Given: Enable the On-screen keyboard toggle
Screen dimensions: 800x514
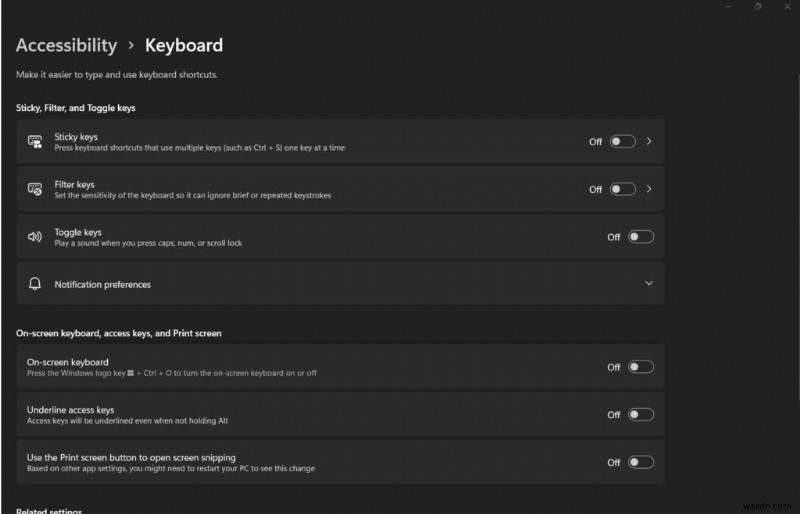Looking at the screenshot, I should [x=641, y=367].
